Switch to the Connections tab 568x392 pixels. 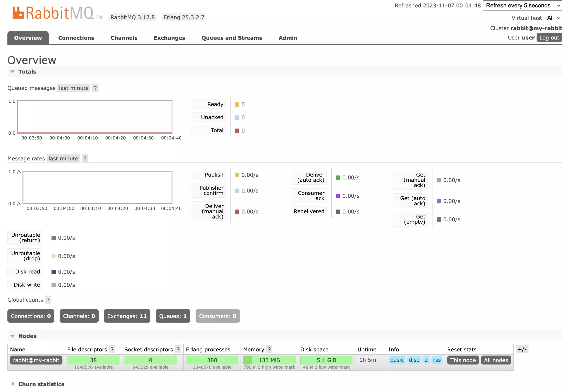tap(76, 38)
